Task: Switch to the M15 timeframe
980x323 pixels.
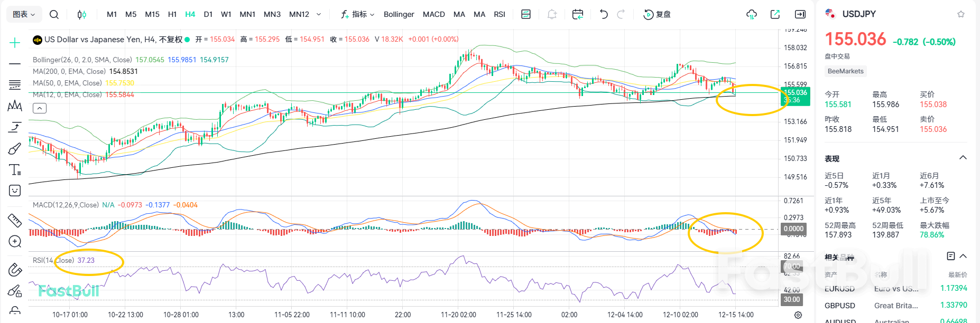Action: (x=152, y=14)
